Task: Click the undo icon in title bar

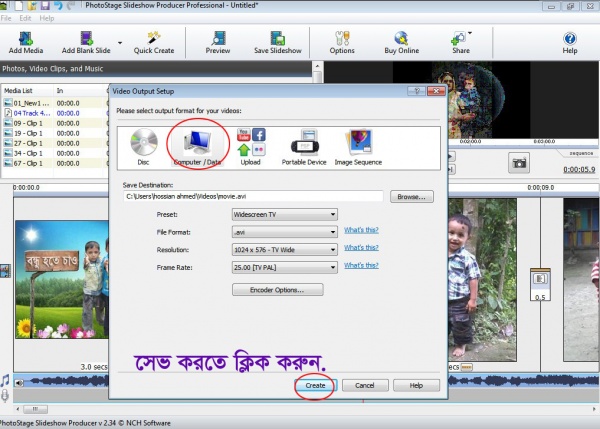Action: [58, 5]
